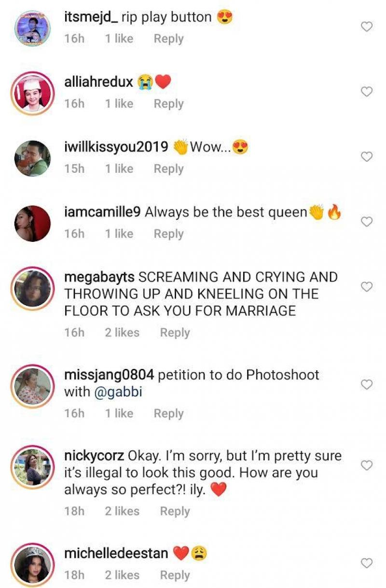Reply to megabayts's comment
The image size is (386, 588).
(175, 333)
